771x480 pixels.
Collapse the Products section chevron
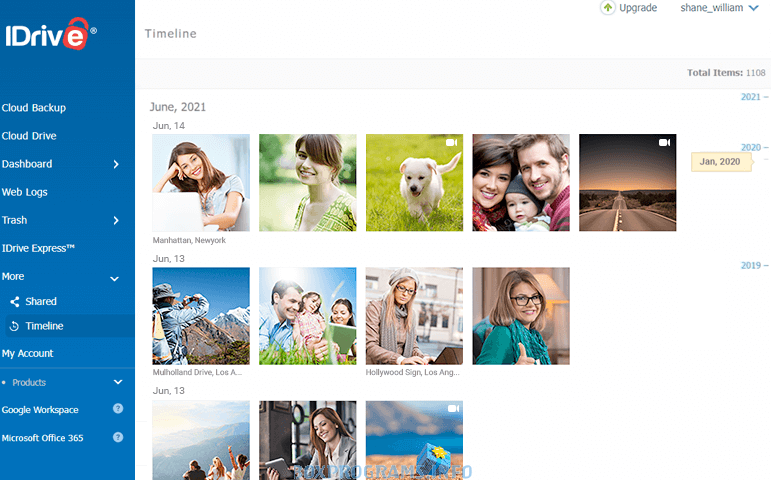point(117,382)
